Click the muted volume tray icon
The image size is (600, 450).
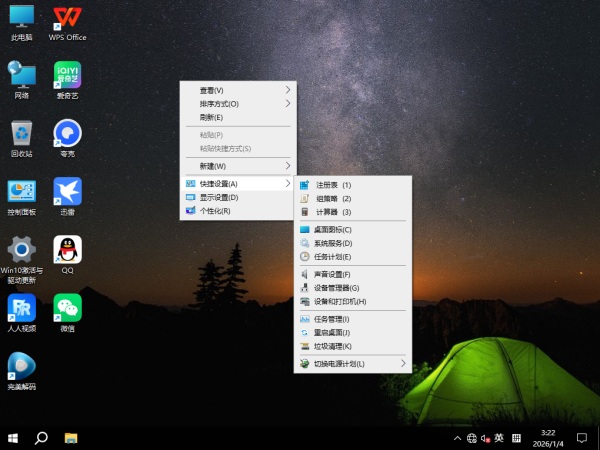pyautogui.click(x=485, y=438)
